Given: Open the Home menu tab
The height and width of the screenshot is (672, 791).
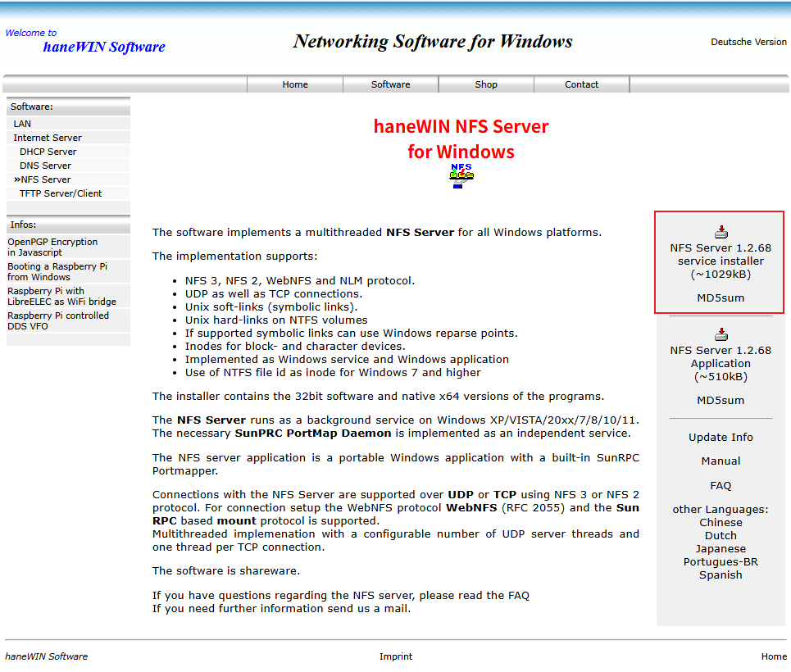Looking at the screenshot, I should point(295,84).
